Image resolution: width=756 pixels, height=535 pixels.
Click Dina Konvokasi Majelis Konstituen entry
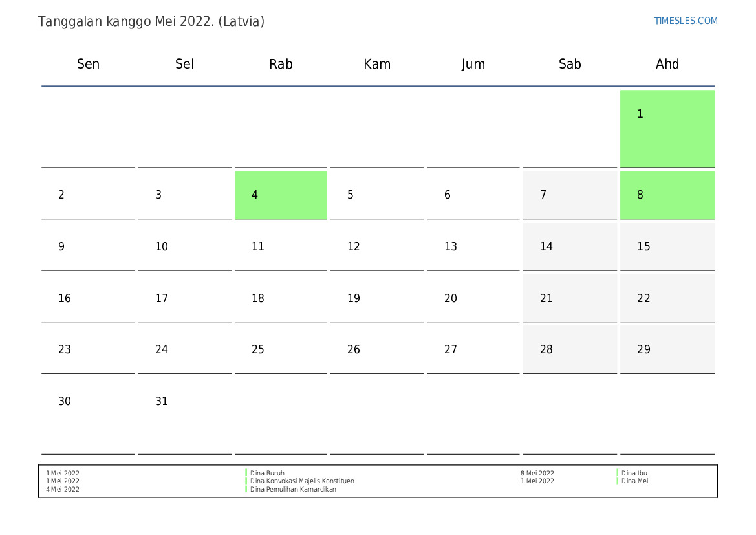pos(302,481)
